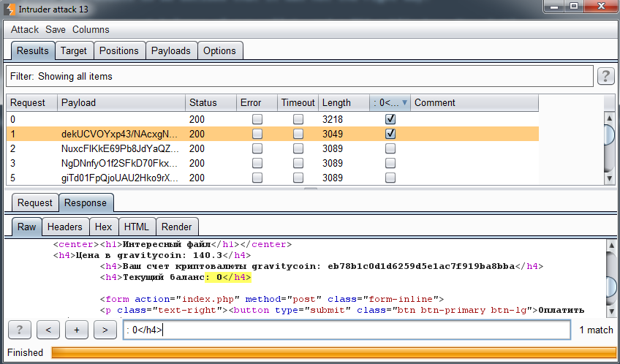Click the Burp Intruder window title icon
This screenshot has height=364, width=620.
coord(10,9)
